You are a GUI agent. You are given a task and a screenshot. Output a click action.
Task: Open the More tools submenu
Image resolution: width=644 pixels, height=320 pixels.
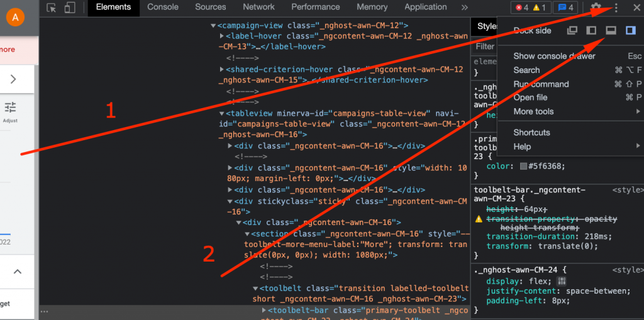pos(570,112)
